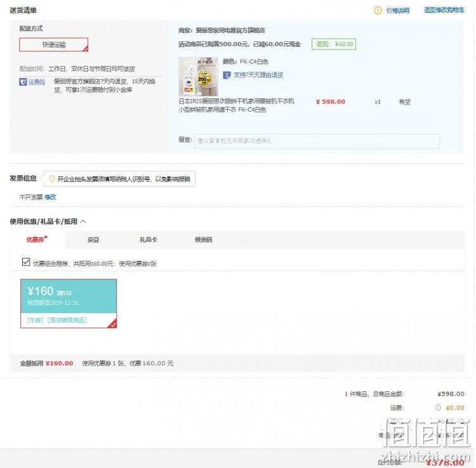Open the 领货码 tab

[203, 240]
